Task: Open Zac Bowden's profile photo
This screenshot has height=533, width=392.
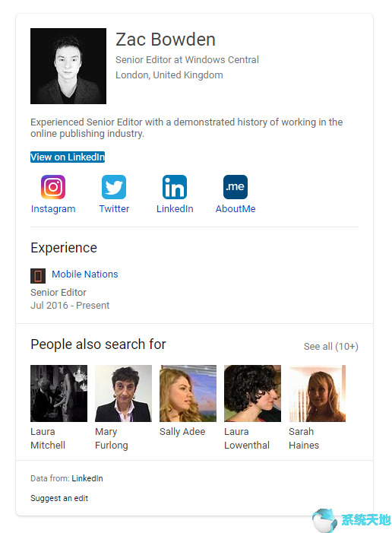Action: (x=68, y=66)
